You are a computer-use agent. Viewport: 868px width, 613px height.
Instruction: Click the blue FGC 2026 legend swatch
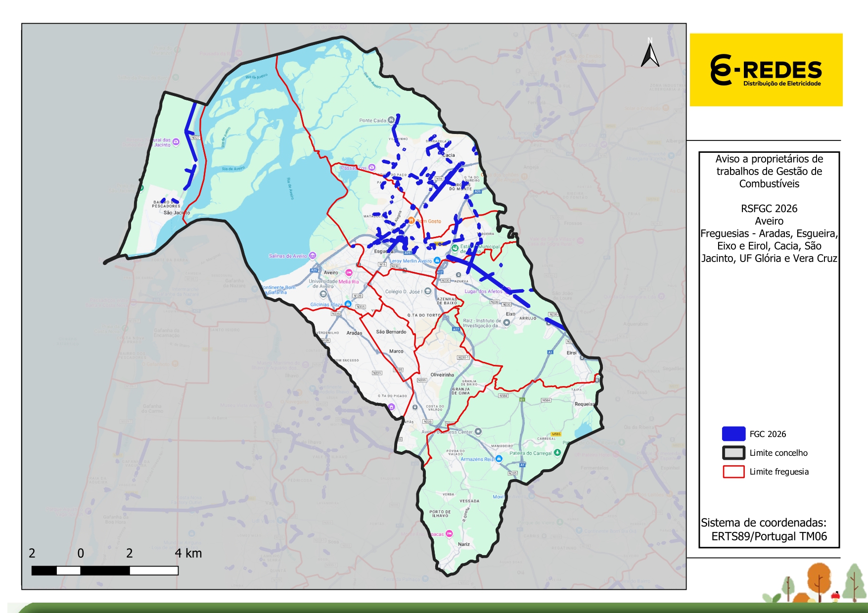click(733, 434)
